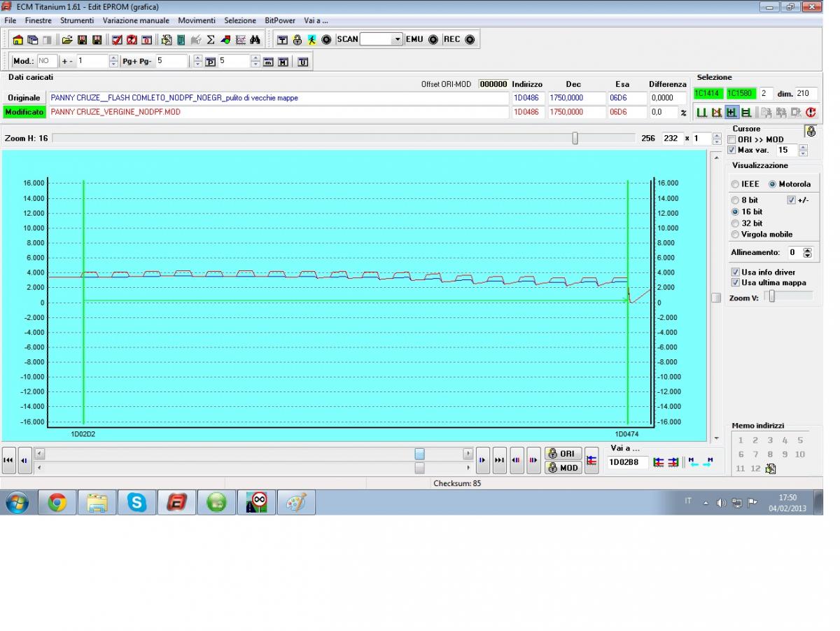Toggle the Usa ultima mappa checkbox
This screenshot has height=631, width=840.
735,282
